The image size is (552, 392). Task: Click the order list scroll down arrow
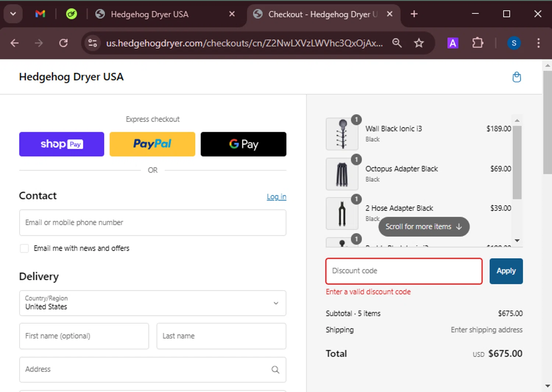[517, 240]
